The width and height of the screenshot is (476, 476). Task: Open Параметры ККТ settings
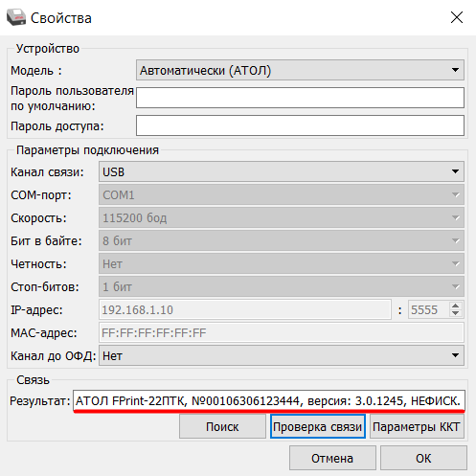[417, 426]
